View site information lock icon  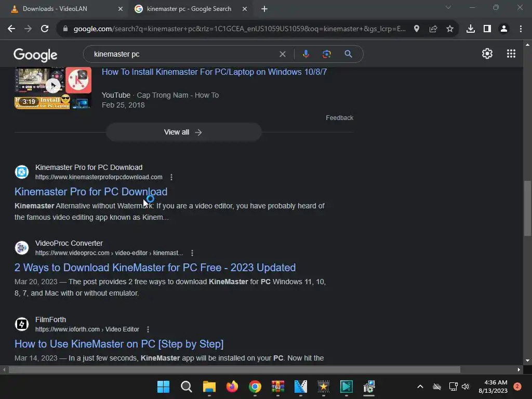[x=65, y=29]
